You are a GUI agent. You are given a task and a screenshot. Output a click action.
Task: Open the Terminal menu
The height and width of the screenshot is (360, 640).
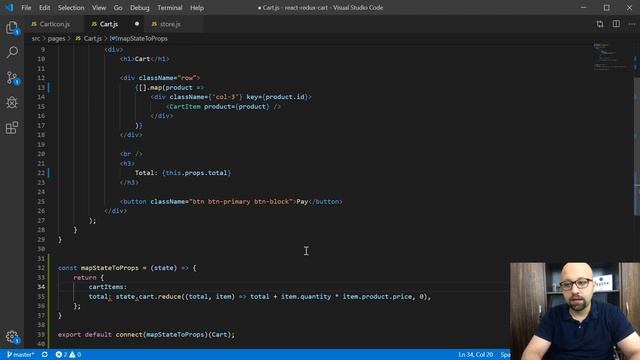pyautogui.click(x=170, y=8)
